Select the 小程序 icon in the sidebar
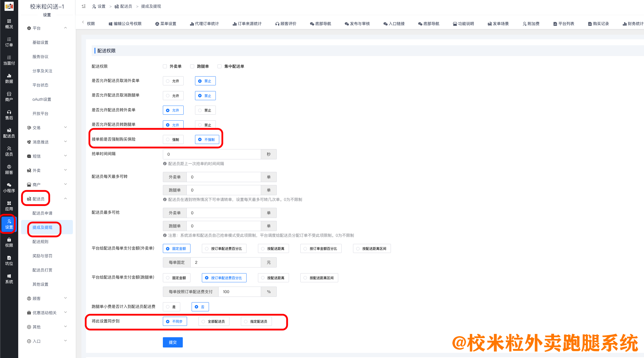The width and height of the screenshot is (644, 358). click(9, 188)
